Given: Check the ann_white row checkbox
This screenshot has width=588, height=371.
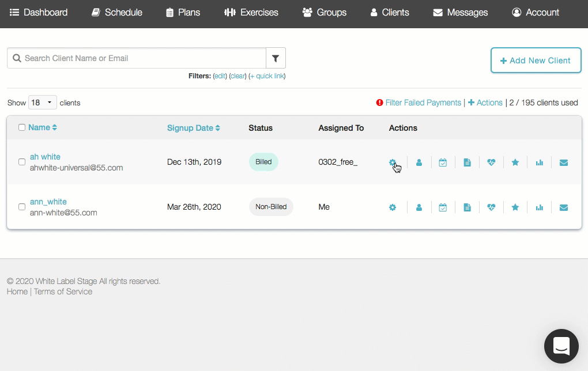Looking at the screenshot, I should [x=22, y=207].
